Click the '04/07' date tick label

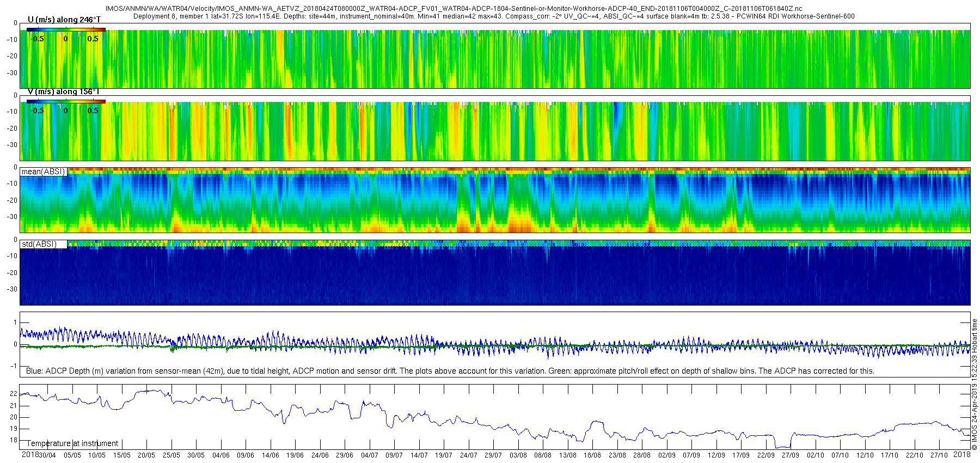tap(370, 455)
